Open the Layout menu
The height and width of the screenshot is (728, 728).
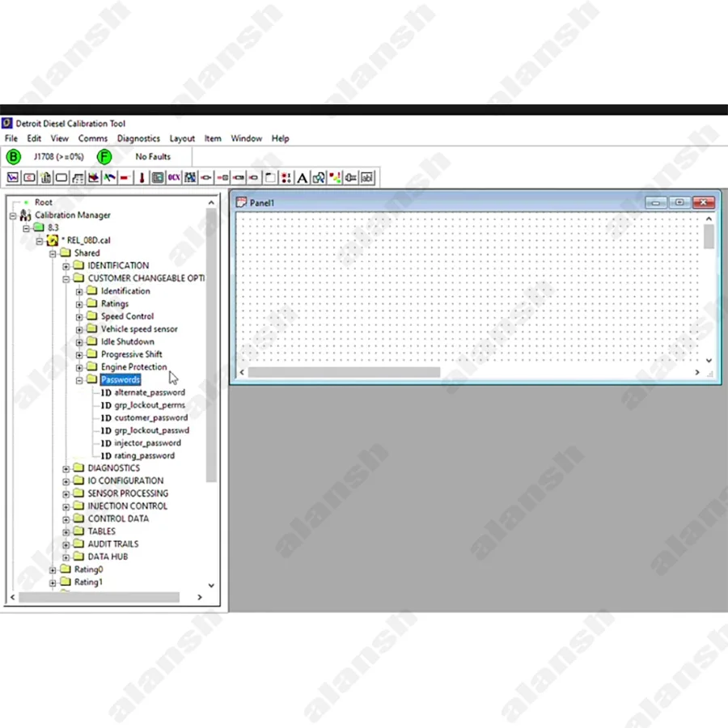point(182,138)
